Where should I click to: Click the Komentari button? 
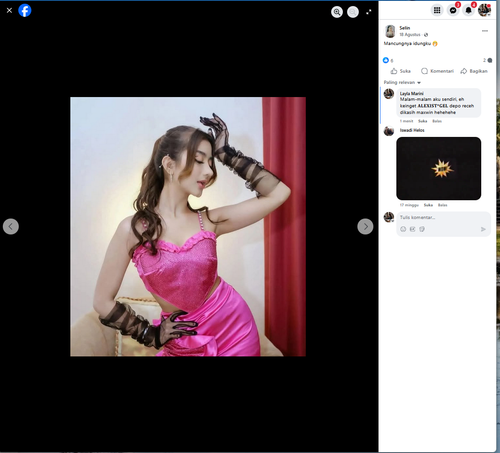pos(437,71)
